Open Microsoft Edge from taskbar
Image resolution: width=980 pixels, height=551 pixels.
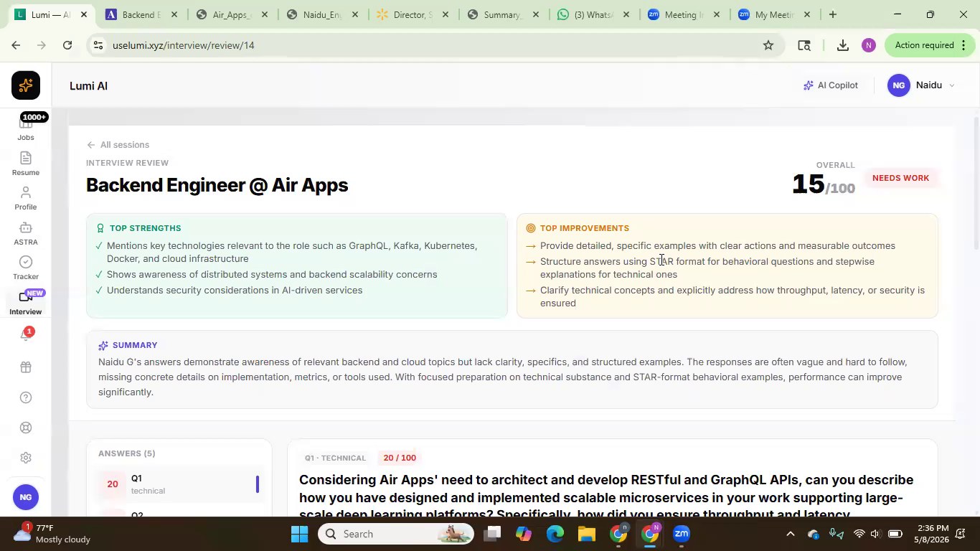click(555, 534)
